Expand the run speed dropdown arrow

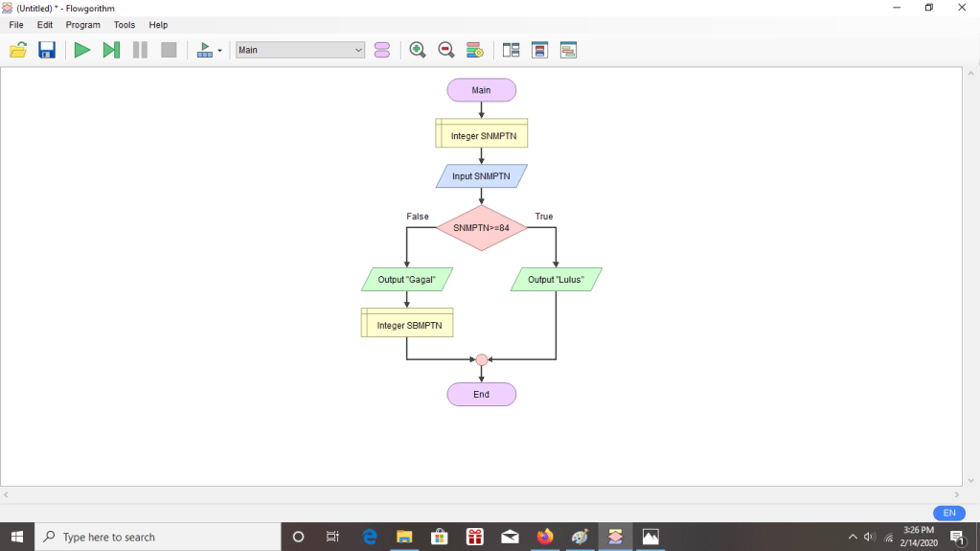(x=219, y=51)
